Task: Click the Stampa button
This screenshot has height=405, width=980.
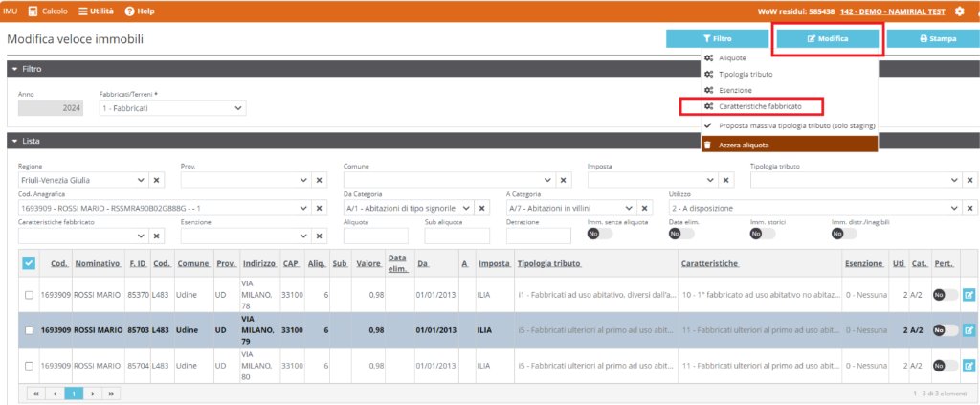Action: (x=934, y=38)
